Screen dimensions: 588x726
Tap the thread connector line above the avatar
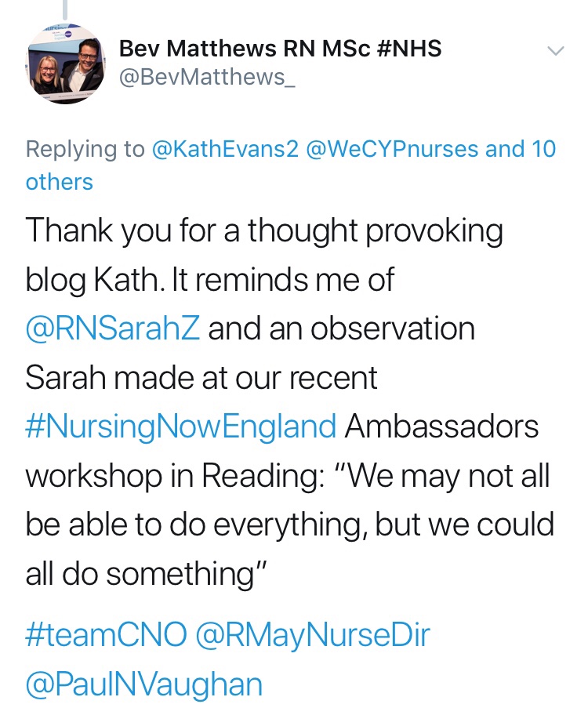65,9
